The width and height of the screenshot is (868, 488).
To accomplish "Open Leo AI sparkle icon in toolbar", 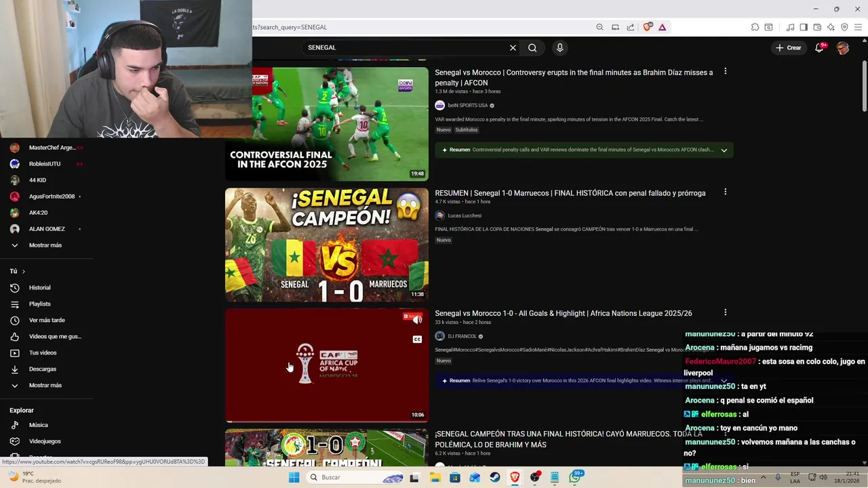I will click(831, 27).
